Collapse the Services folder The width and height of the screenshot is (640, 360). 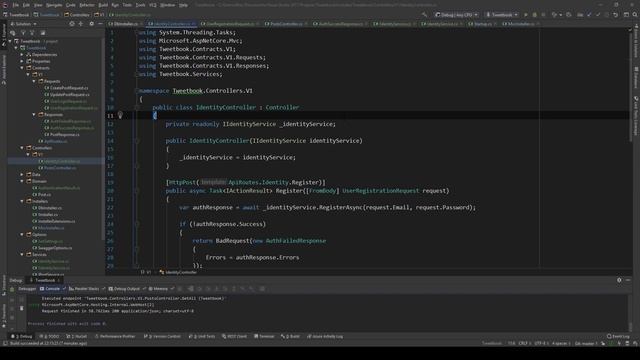coord(22,254)
